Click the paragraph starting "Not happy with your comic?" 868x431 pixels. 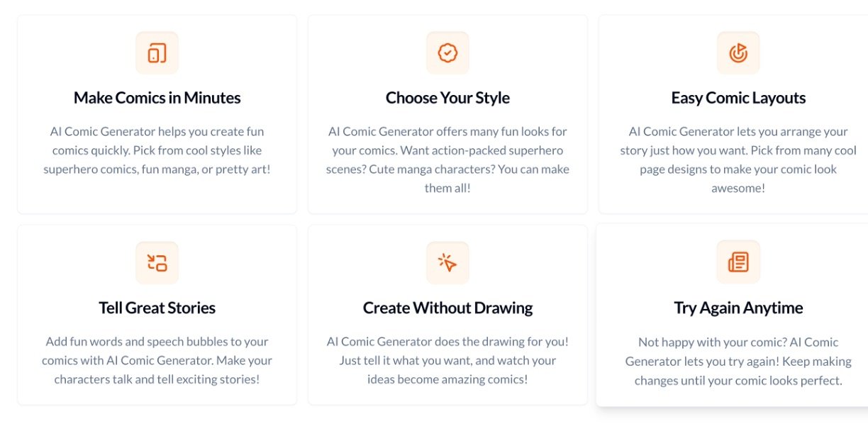click(x=738, y=361)
